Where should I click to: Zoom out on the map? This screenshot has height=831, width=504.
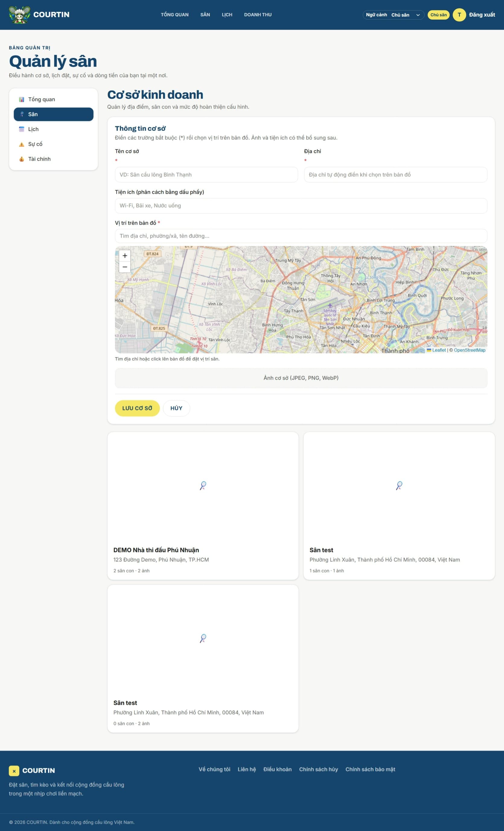coord(125,267)
